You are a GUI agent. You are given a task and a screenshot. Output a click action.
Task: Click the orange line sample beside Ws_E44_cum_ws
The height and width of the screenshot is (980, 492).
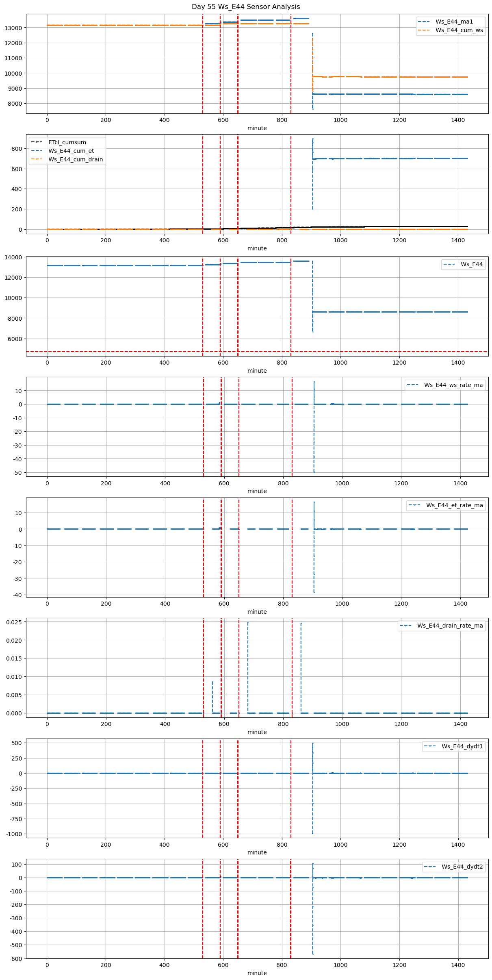[424, 30]
